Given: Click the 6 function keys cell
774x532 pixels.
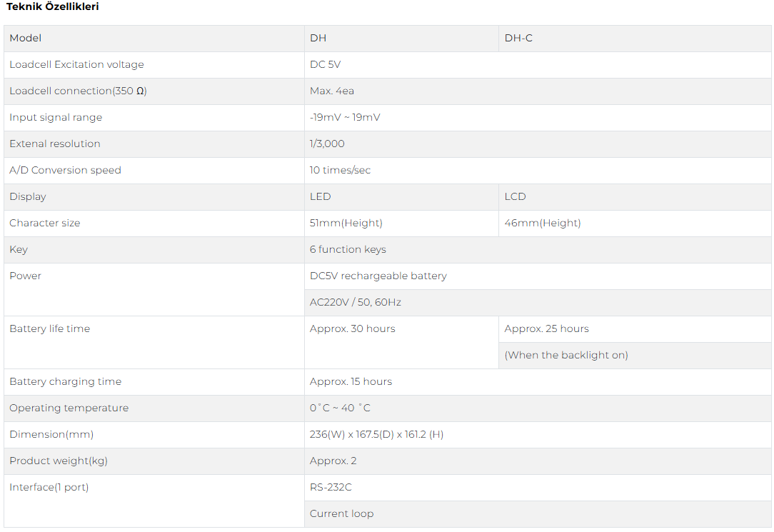Looking at the screenshot, I should pos(348,250).
